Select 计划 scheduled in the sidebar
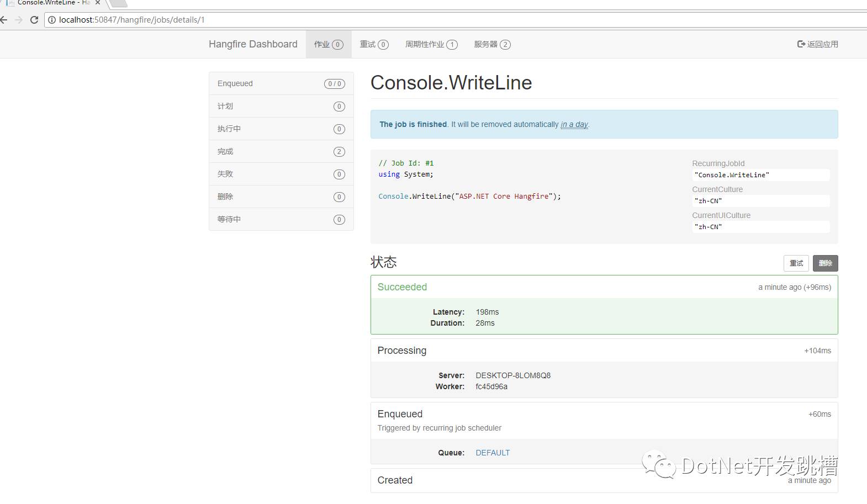This screenshot has height=504, width=867. (281, 106)
